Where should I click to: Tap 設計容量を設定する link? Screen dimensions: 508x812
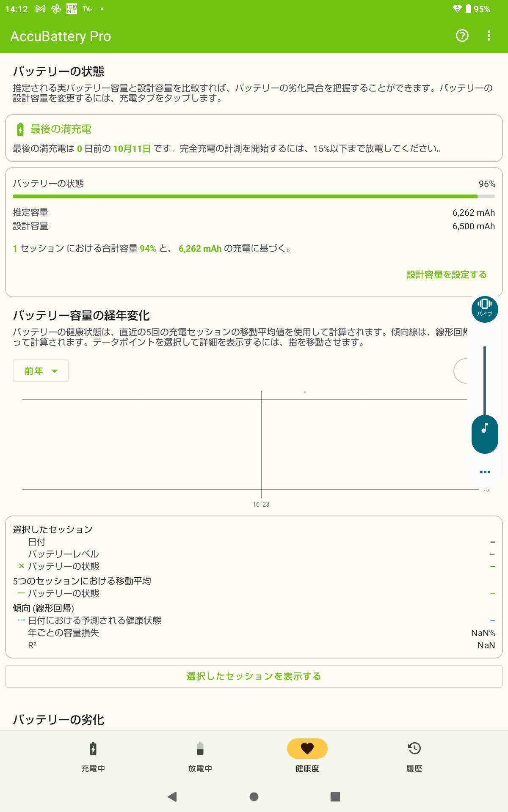[447, 275]
